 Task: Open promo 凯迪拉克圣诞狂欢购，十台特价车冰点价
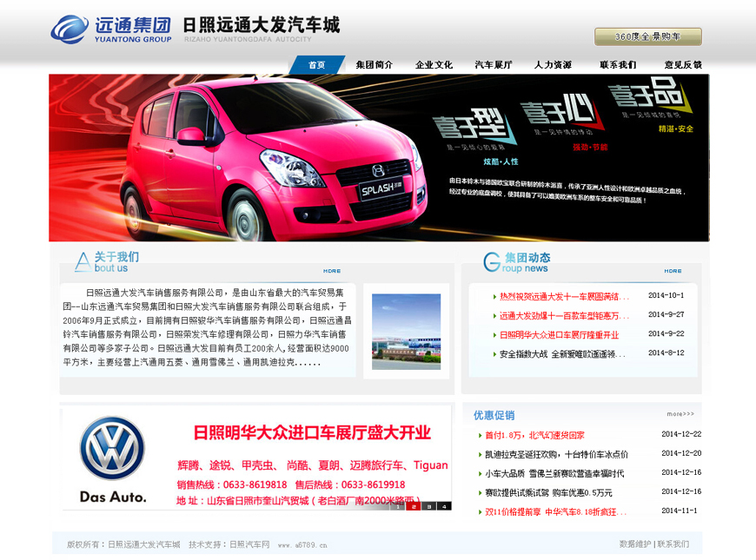coord(556,454)
